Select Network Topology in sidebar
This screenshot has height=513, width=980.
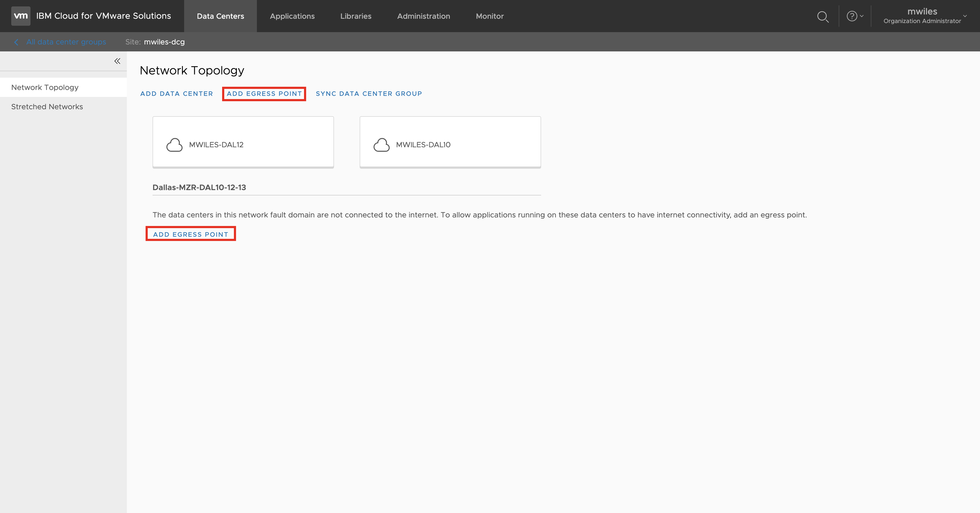(x=45, y=88)
